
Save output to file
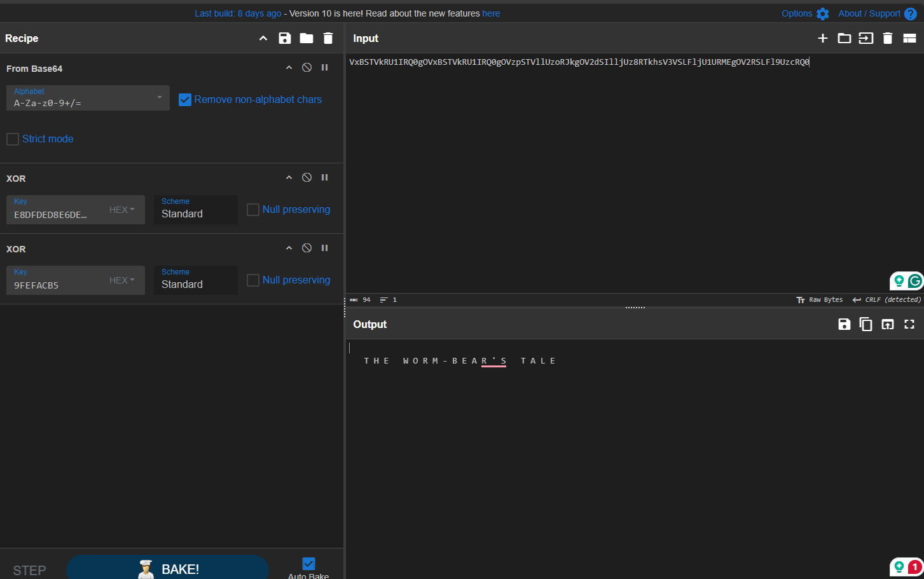tap(844, 324)
